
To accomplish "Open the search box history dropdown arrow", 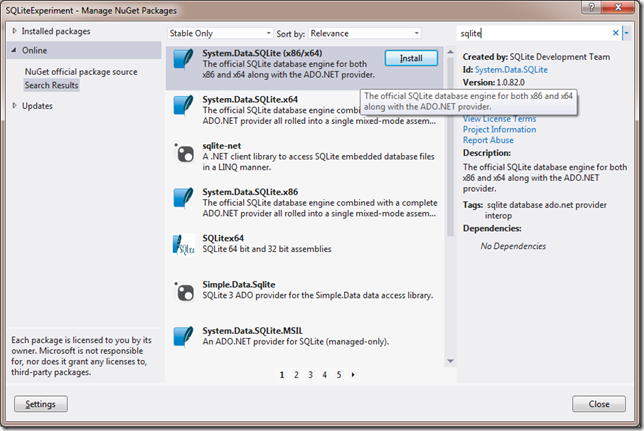I will click(x=626, y=33).
